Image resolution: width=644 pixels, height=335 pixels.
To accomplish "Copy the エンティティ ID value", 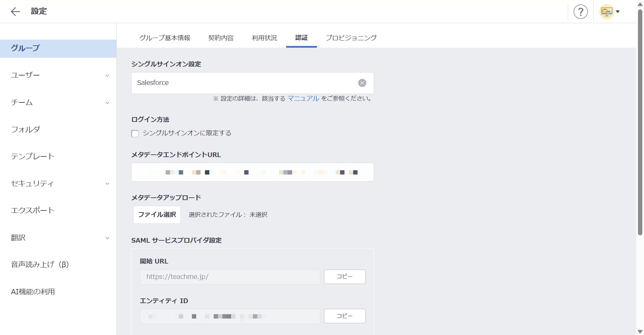I will [x=344, y=316].
